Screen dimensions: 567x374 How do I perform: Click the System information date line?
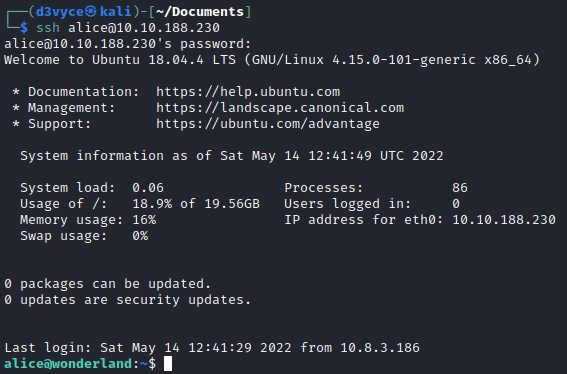[x=231, y=156]
